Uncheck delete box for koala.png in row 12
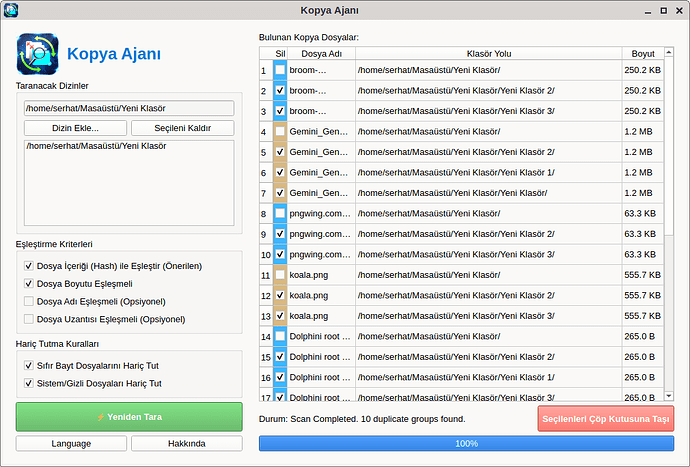Viewport: 690px width, 467px height. pos(280,296)
